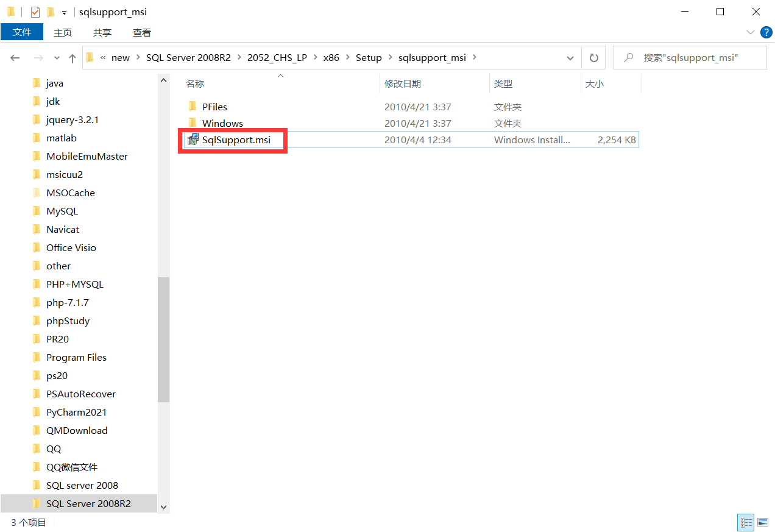The width and height of the screenshot is (775, 532).
Task: Collapse the ribbon with the chevron
Action: (751, 32)
